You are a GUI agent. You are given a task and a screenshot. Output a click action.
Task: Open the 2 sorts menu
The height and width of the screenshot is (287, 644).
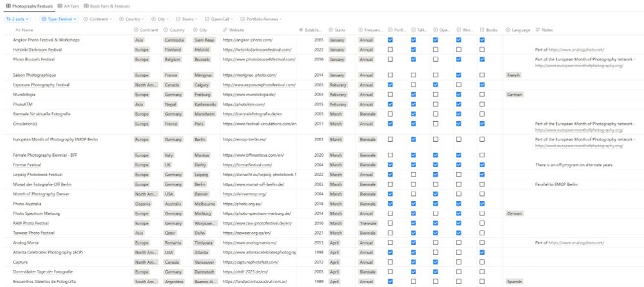pos(19,19)
